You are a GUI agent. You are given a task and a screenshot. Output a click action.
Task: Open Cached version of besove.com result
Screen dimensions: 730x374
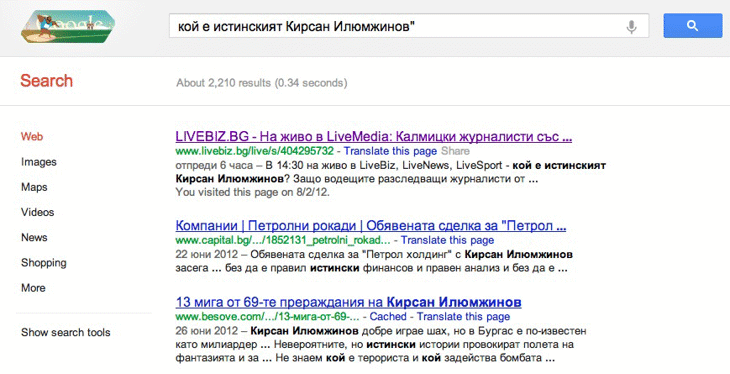click(388, 317)
